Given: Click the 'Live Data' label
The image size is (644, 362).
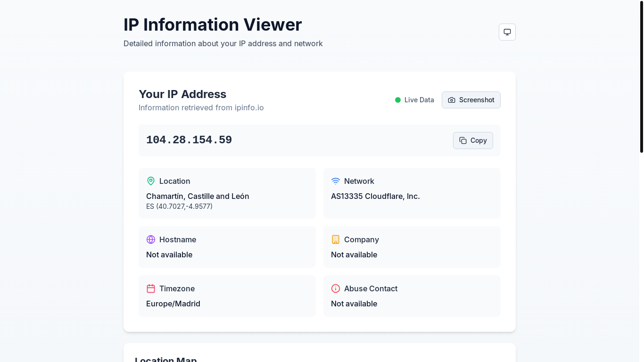Looking at the screenshot, I should coord(419,100).
